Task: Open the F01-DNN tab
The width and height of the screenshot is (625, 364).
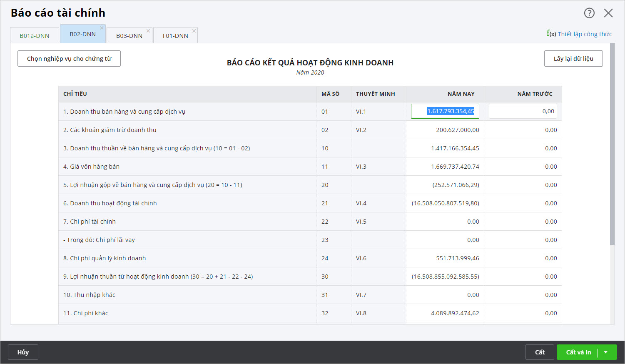Action: click(175, 36)
